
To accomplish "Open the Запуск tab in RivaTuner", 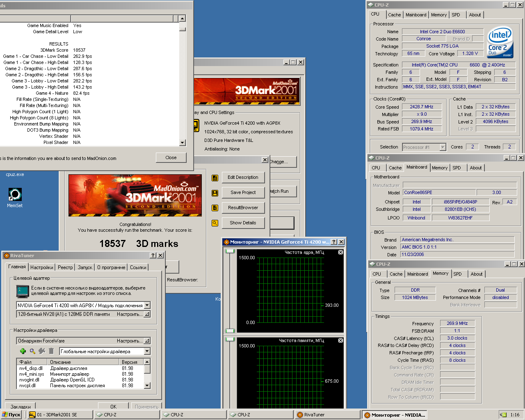I will click(x=85, y=267).
